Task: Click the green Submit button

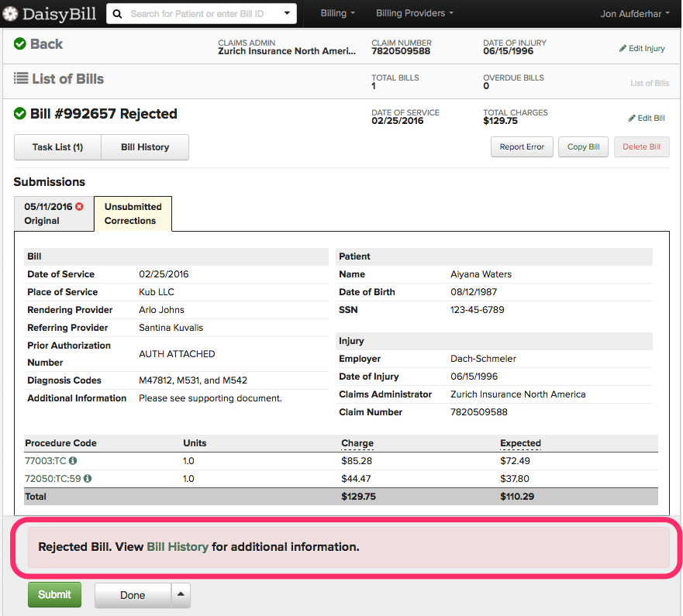Action: (54, 594)
